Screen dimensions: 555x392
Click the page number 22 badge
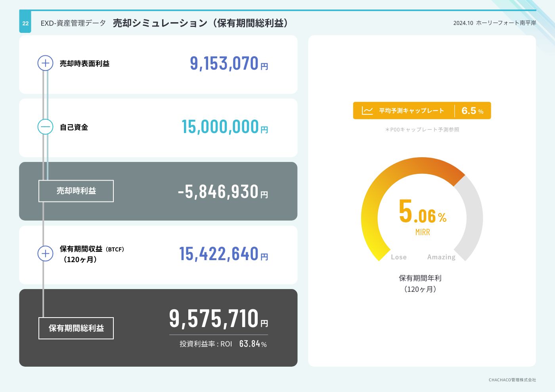pyautogui.click(x=25, y=23)
